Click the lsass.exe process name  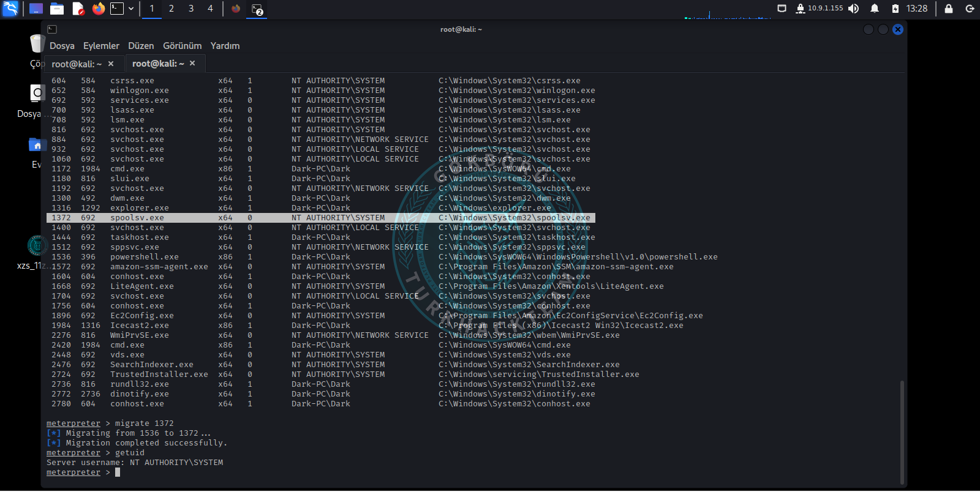[132, 110]
